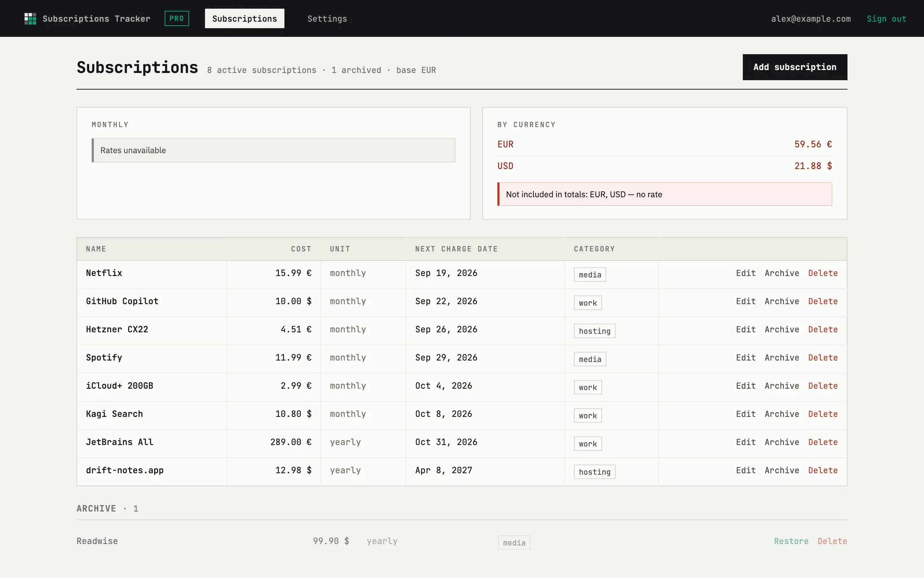924x578 pixels.
Task: Click the Add subscription button
Action: click(x=794, y=67)
